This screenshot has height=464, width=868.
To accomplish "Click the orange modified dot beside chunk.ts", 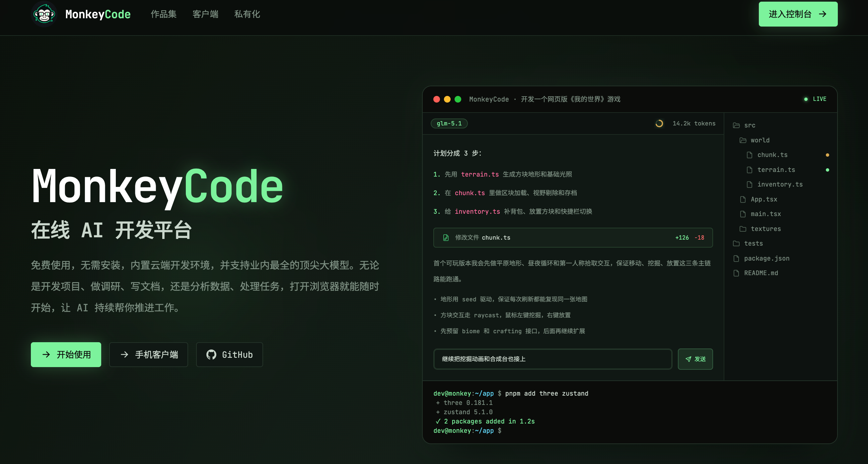I will pyautogui.click(x=827, y=155).
